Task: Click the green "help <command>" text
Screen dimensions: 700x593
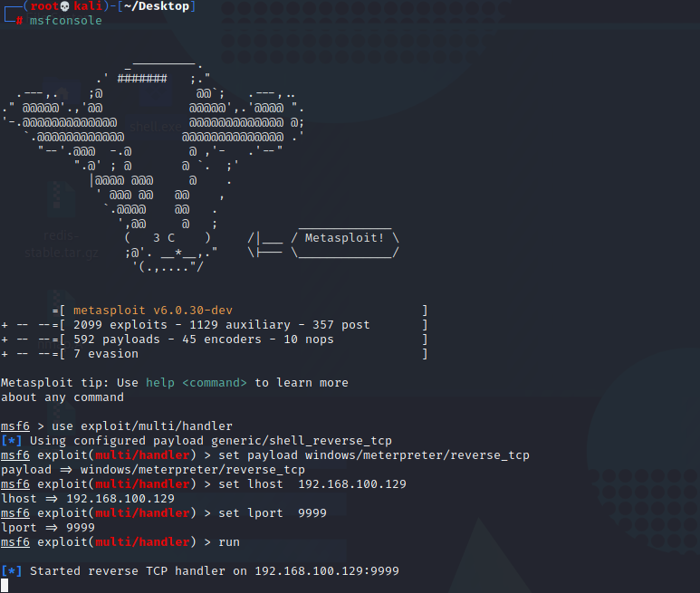Action: (x=197, y=383)
